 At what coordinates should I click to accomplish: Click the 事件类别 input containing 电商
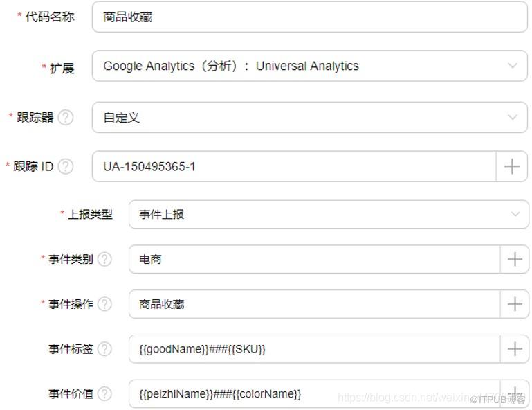(315, 259)
